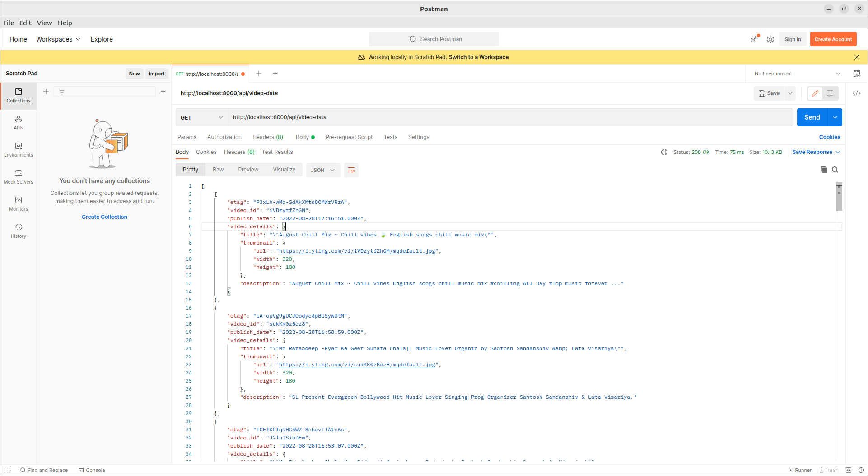Select Raw response view

[x=218, y=170]
